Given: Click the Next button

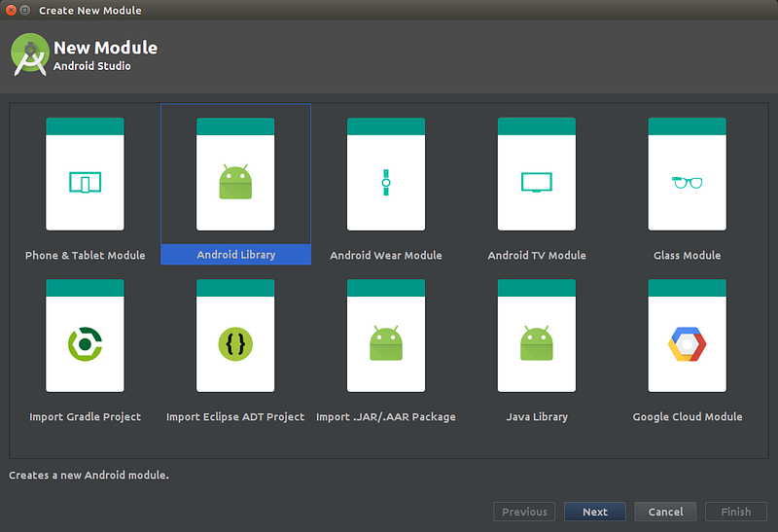Looking at the screenshot, I should point(595,512).
